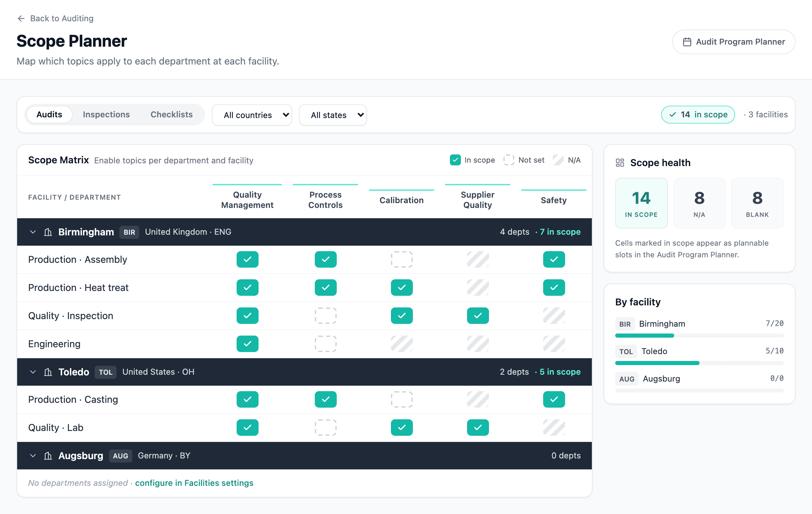Click the Production · Casting row label
The image size is (812, 514).
coord(73,399)
